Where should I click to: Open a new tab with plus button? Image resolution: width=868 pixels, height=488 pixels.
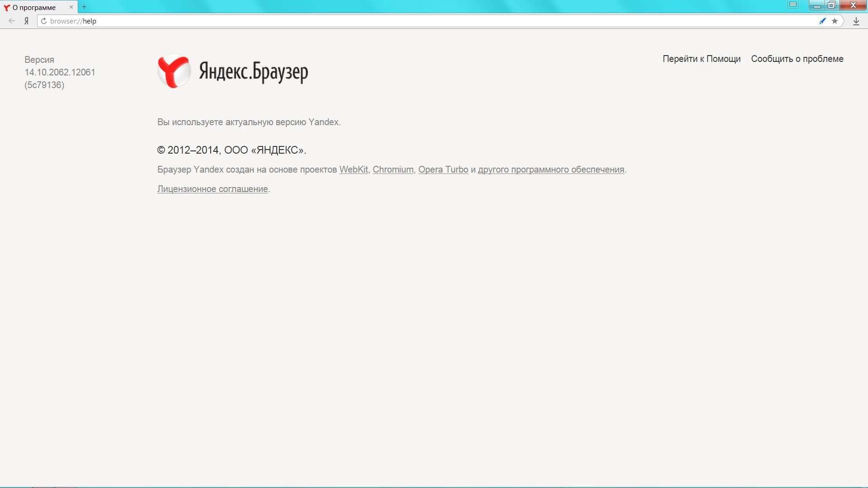coord(84,7)
